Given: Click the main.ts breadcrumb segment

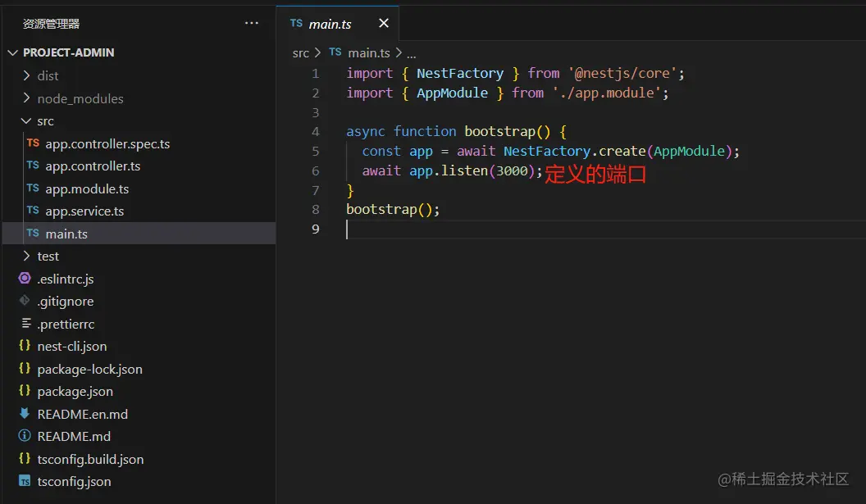Looking at the screenshot, I should point(369,53).
